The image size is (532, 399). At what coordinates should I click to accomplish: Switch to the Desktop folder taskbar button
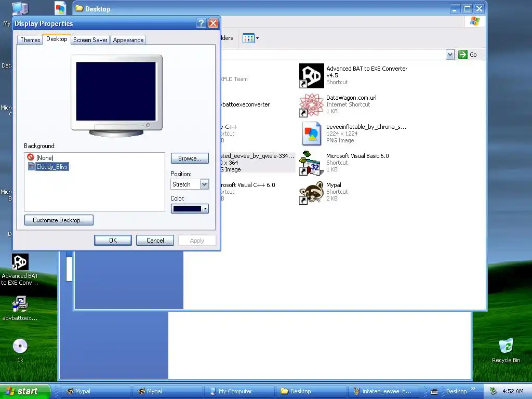tap(311, 391)
